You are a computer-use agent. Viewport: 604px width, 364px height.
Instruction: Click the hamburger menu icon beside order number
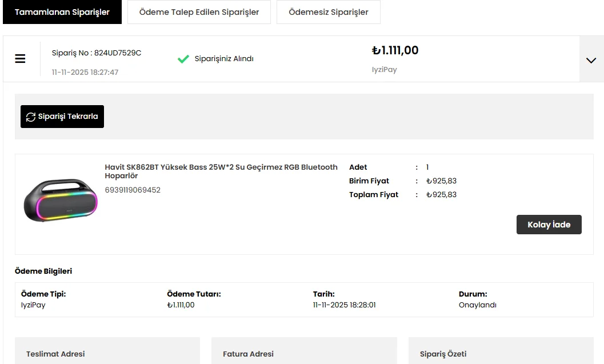pos(20,59)
